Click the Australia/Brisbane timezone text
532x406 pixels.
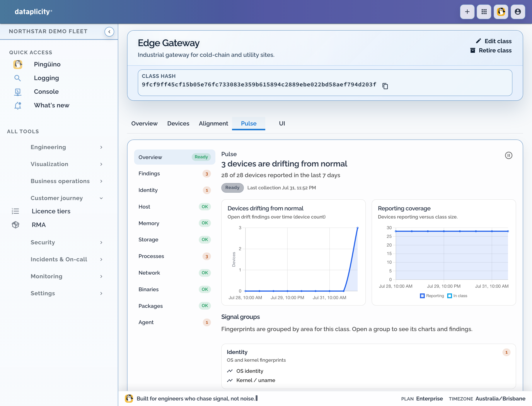(500, 398)
